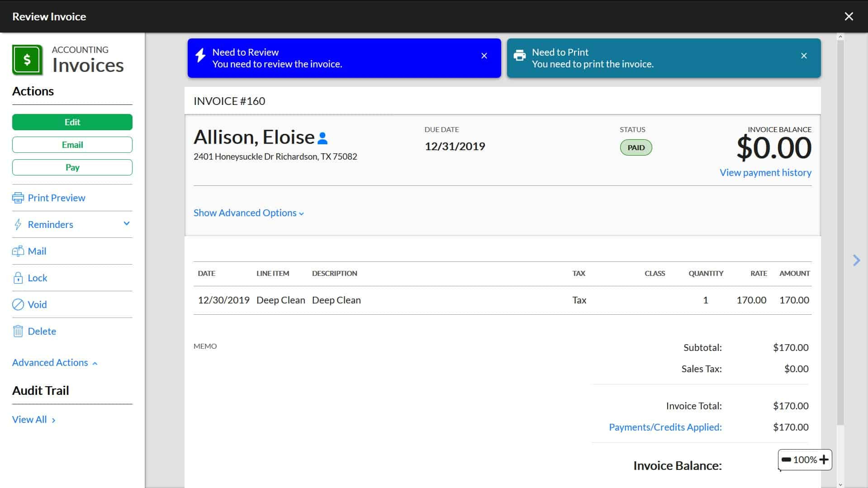Click the lightning icon in Need to Review banner
Screen dimensions: 868x488
[200, 55]
